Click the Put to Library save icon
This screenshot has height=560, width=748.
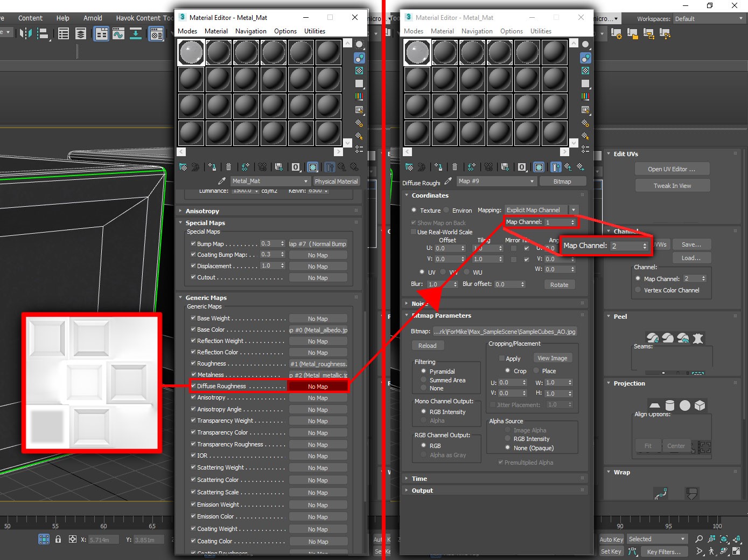tap(279, 167)
